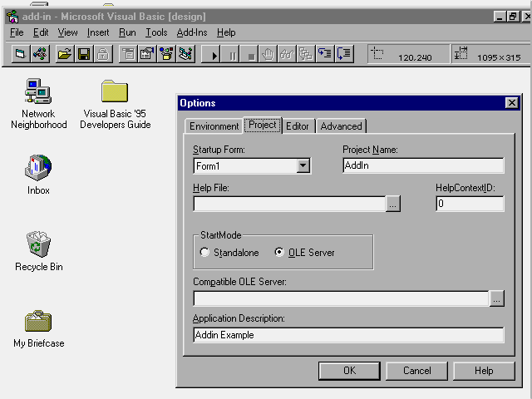
Task: Cancel the Options dialog
Action: tap(416, 371)
